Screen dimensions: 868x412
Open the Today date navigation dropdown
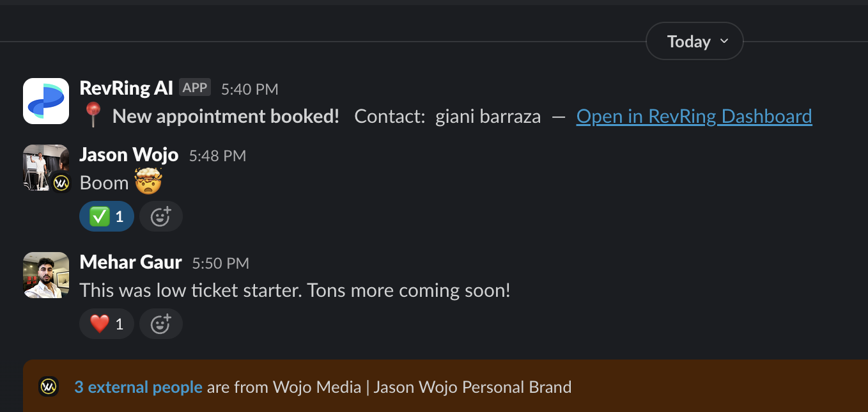(x=694, y=41)
